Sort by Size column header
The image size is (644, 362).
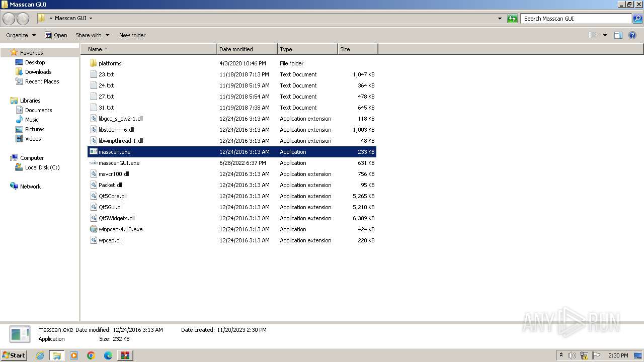click(x=358, y=49)
